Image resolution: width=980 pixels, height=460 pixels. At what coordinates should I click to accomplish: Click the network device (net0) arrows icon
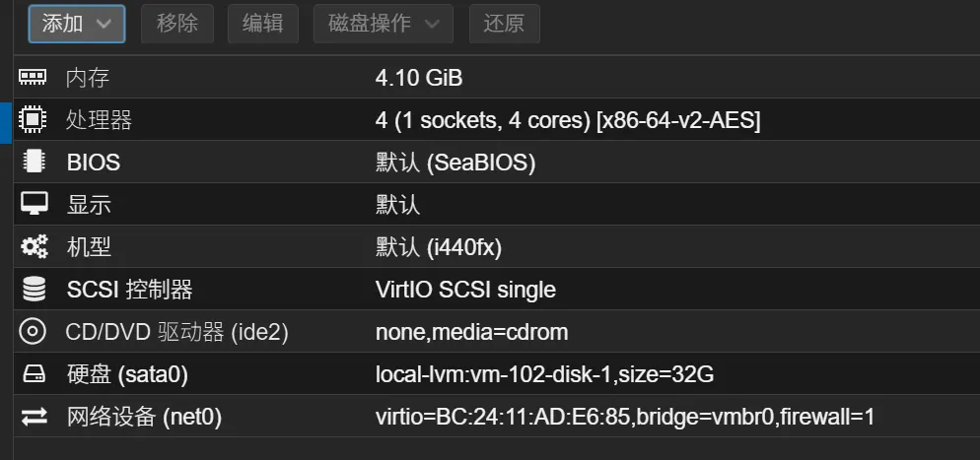click(34, 417)
